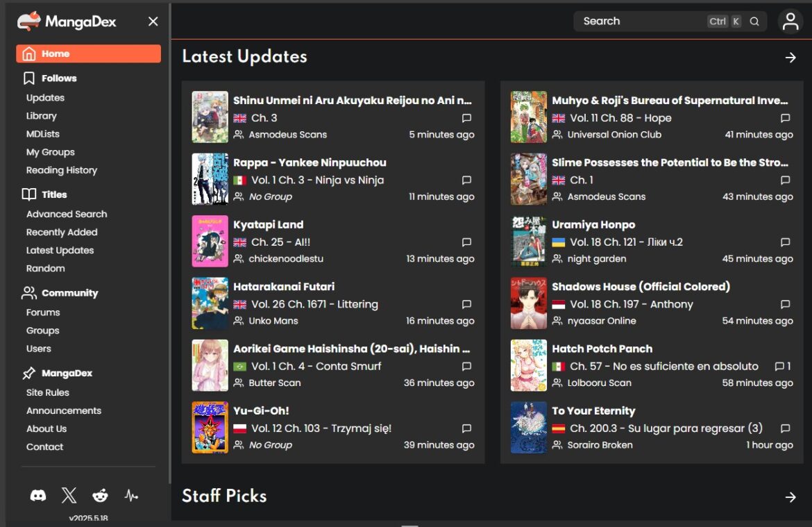Focus the Search input field
Image resolution: width=812 pixels, height=527 pixels.
pos(670,22)
